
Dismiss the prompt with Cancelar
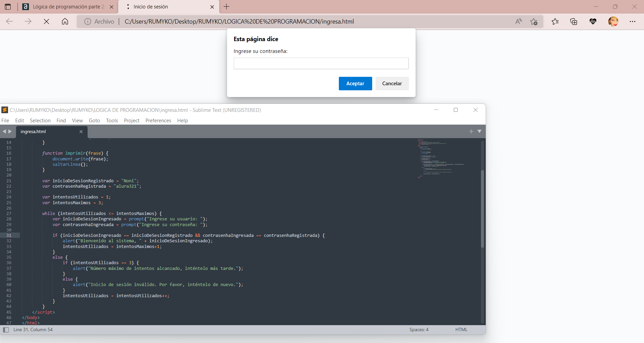coord(392,84)
